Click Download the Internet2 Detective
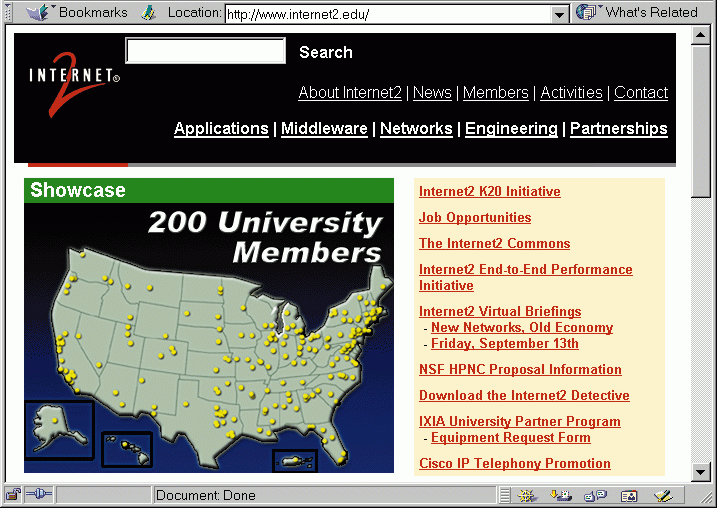 tap(524, 396)
